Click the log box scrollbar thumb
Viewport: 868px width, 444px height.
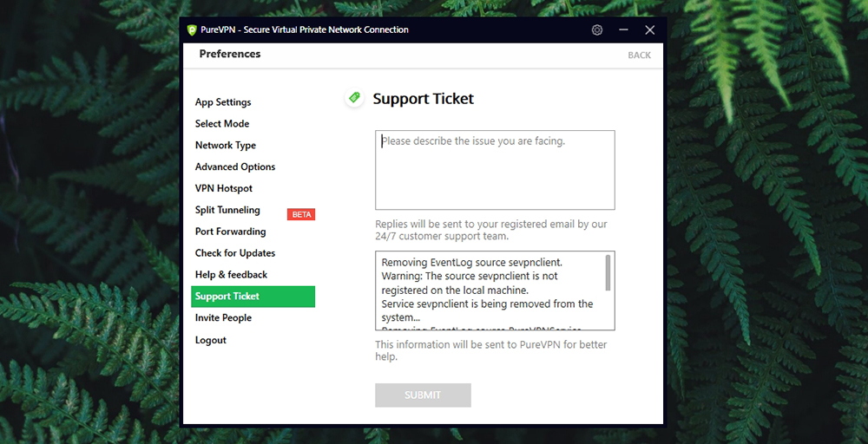point(608,272)
